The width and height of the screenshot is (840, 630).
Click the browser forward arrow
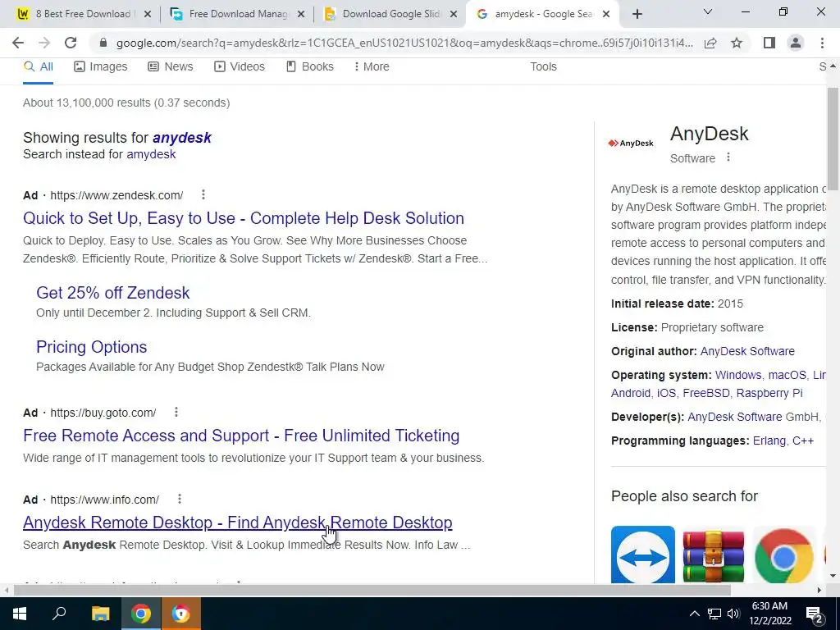(44, 43)
